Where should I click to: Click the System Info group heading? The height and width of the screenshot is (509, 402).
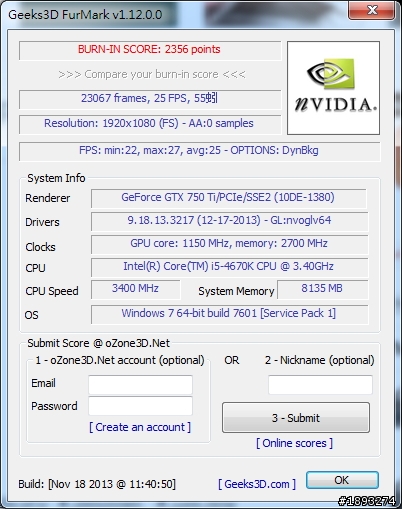(x=56, y=178)
